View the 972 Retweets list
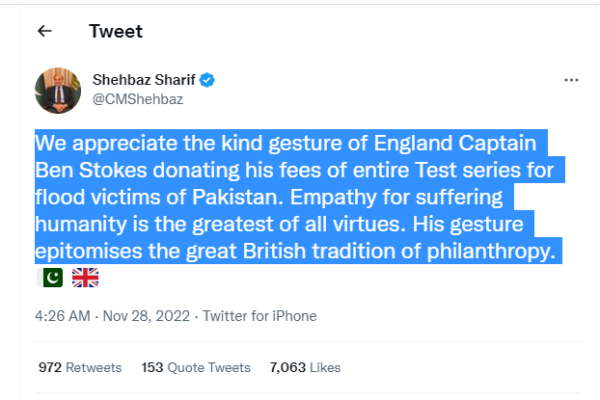Viewport: 600px width, 400px height. (x=80, y=368)
